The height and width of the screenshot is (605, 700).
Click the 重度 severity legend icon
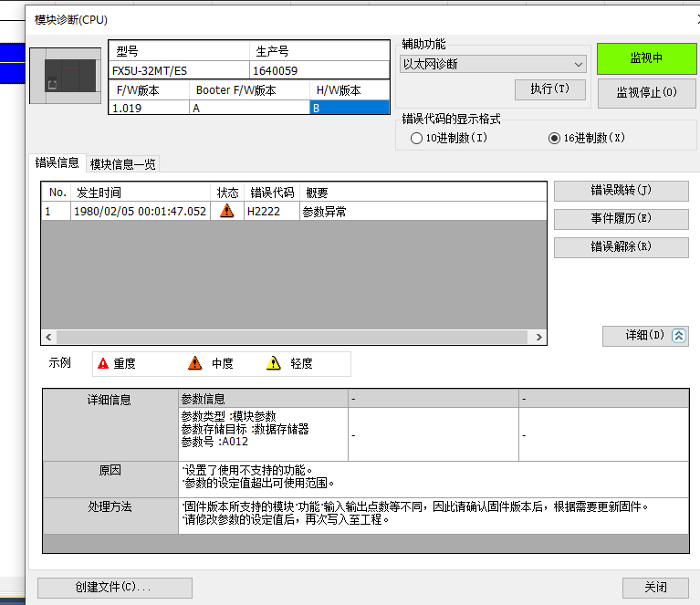click(103, 363)
